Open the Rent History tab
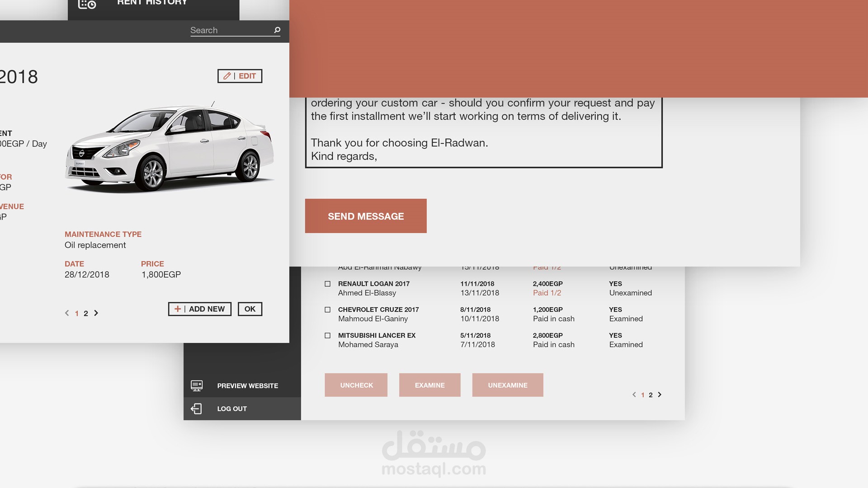Viewport: 868px width, 488px height. pos(152,4)
